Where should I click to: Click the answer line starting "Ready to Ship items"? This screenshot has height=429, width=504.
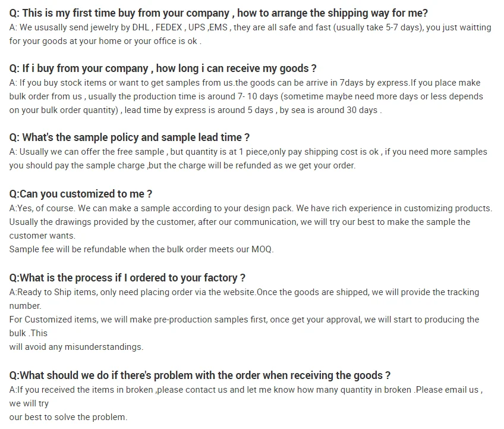[244, 292]
